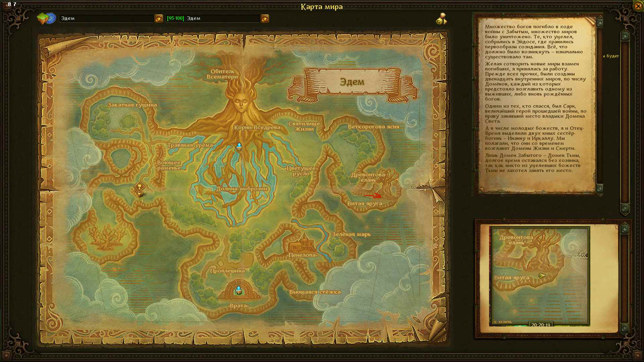Viewport: 644px width, 362px height.
Task: Click the Пенелопа building icon on the map
Action: pos(302,244)
